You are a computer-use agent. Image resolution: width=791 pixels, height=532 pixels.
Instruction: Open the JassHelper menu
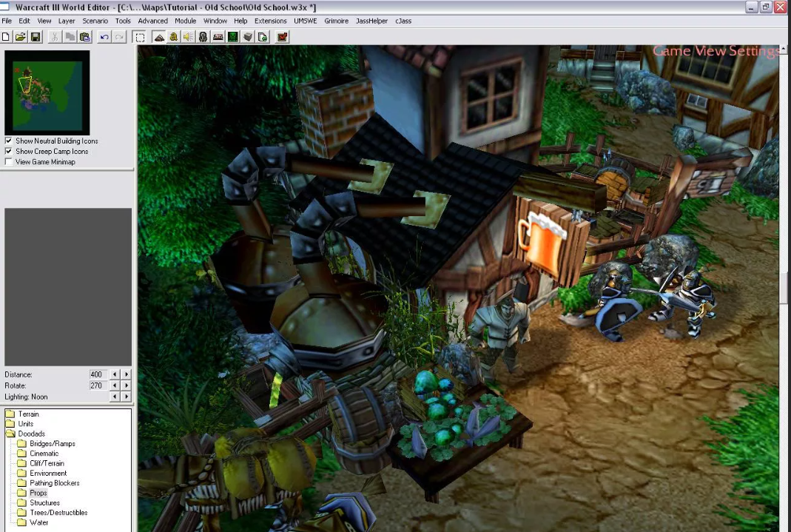[371, 21]
